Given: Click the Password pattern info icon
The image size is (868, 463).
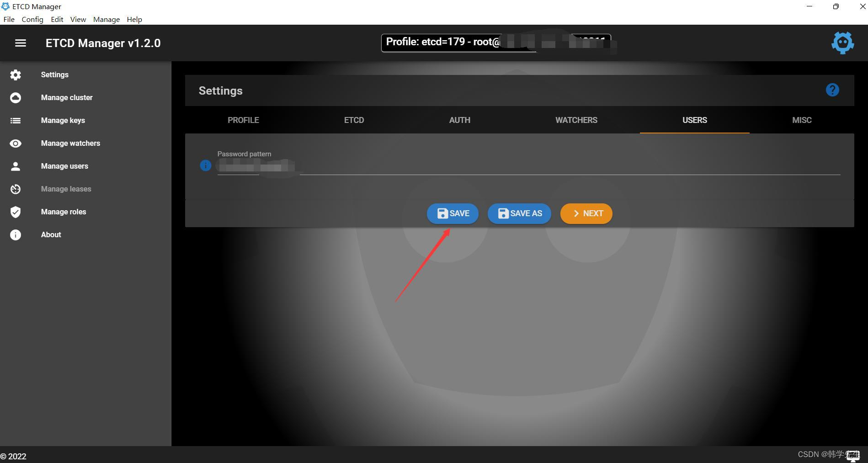Looking at the screenshot, I should (x=206, y=165).
